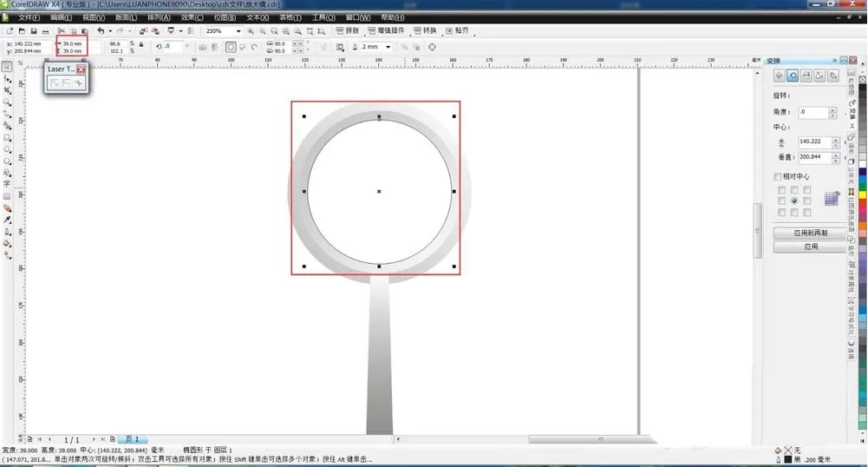Select the center anchor radio button
The image size is (868, 467).
(x=794, y=201)
